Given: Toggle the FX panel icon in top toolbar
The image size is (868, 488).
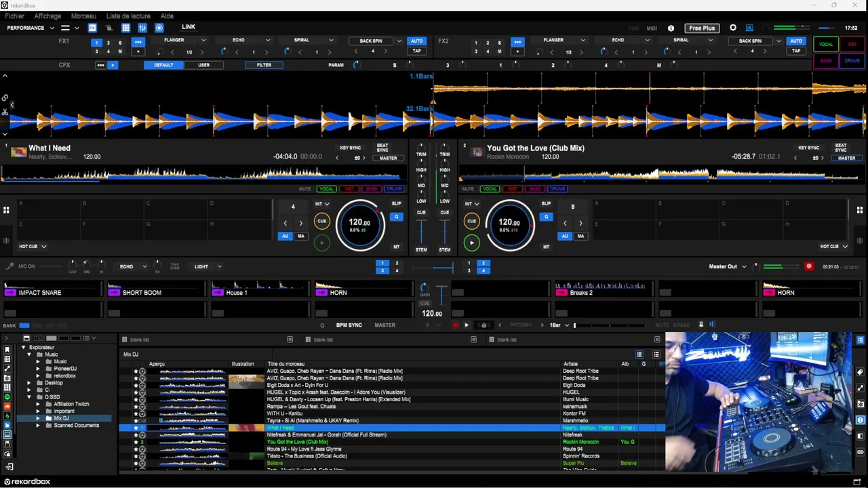Looking at the screenshot, I should point(92,28).
